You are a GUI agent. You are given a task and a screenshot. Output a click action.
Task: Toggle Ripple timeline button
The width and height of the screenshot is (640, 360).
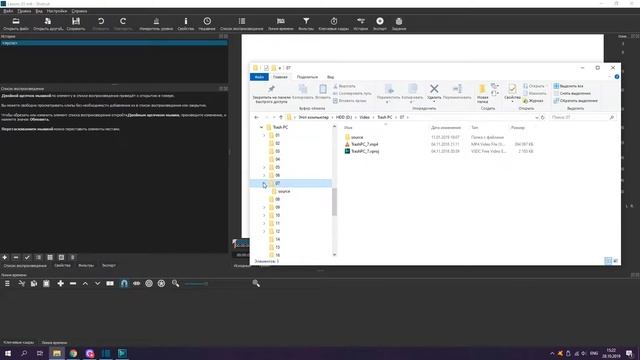pos(149,283)
